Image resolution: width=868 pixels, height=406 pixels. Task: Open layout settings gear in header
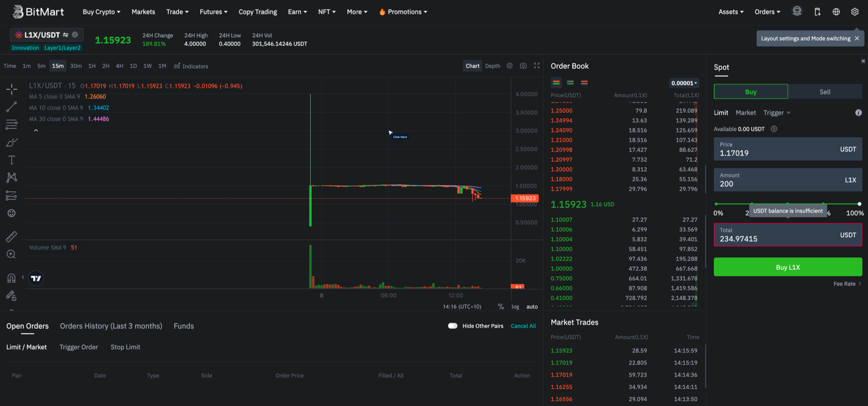click(x=855, y=12)
